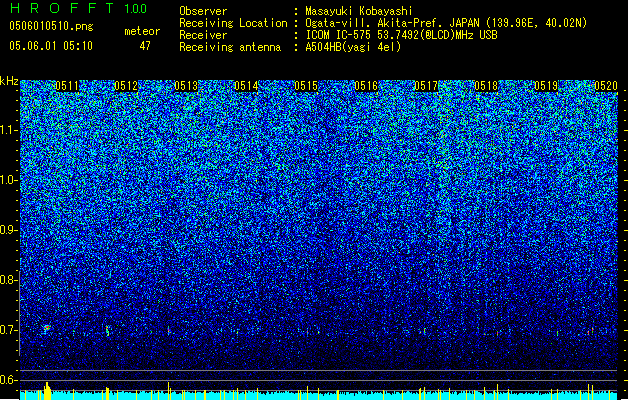Click the tall yellow intensity spike near 0511

click(x=47, y=391)
